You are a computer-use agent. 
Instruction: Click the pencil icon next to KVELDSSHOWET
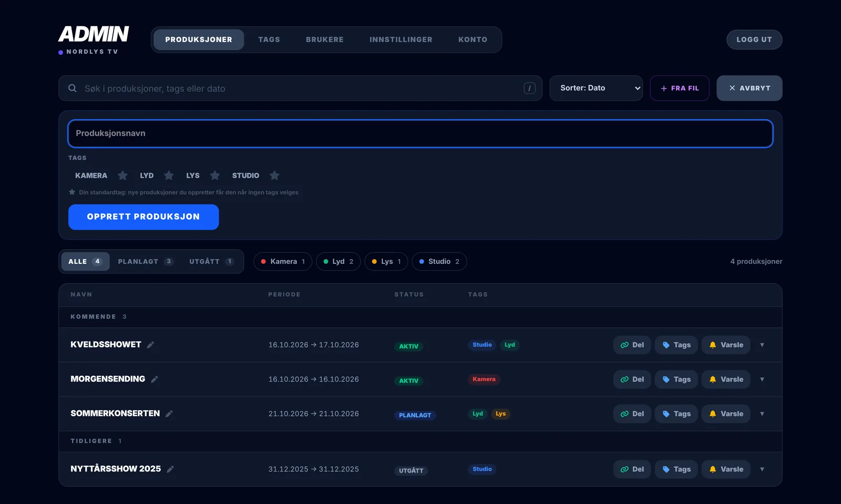click(150, 345)
